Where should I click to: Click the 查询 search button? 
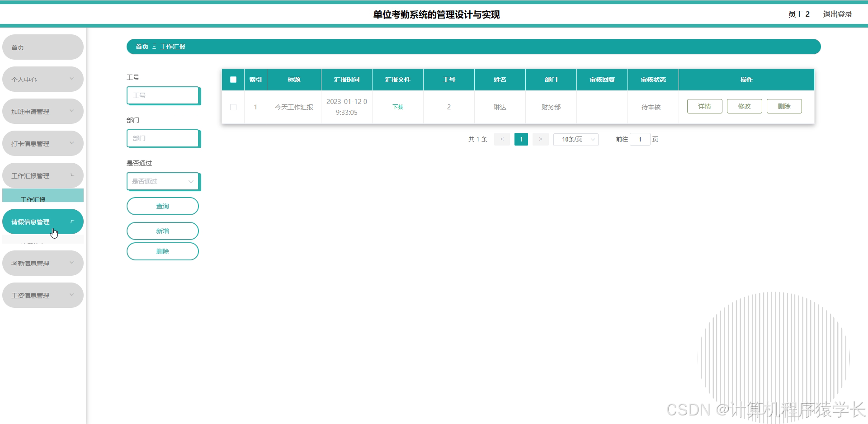[x=163, y=206]
